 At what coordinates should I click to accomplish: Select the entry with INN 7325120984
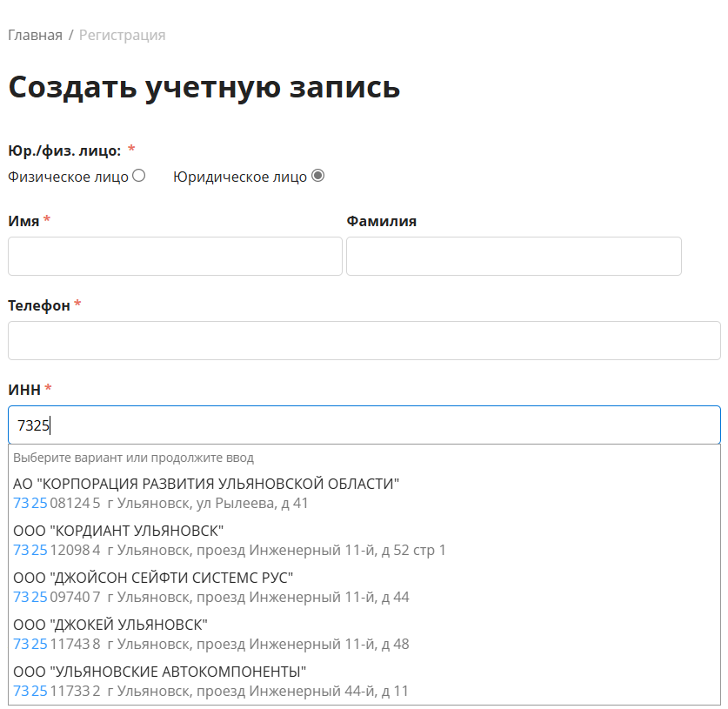(x=364, y=540)
